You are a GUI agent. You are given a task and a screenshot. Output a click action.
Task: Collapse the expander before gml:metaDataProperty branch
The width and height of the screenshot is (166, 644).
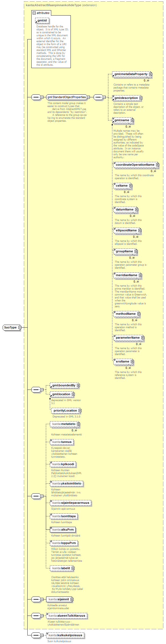(x=104, y=97)
